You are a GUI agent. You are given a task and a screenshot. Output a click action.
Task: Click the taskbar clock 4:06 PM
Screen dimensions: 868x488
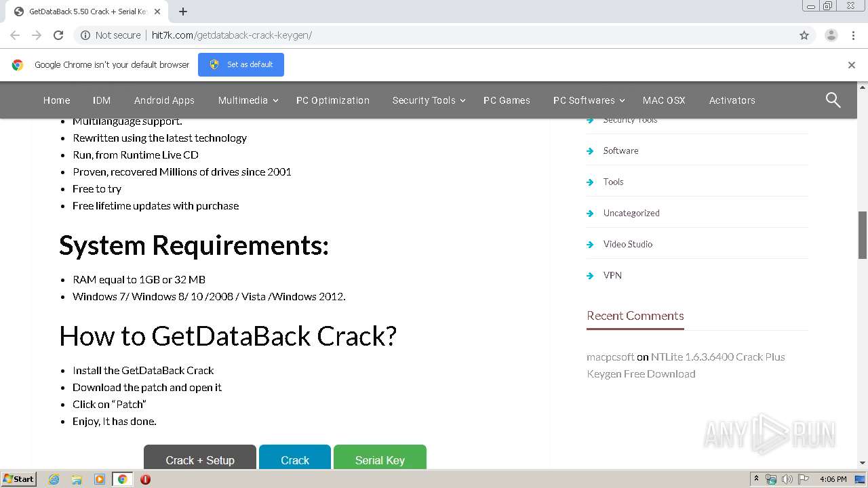[833, 479]
